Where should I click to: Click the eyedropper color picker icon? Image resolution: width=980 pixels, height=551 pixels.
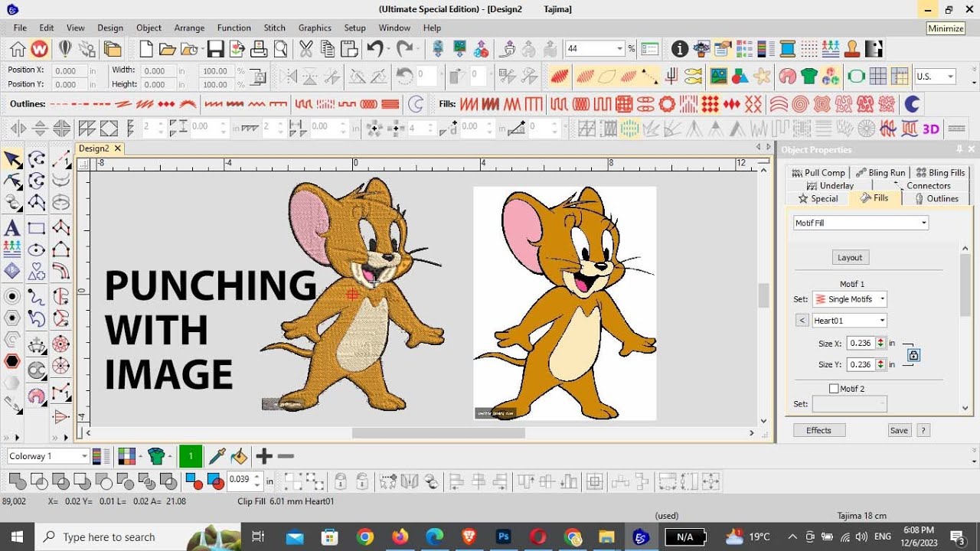point(217,457)
